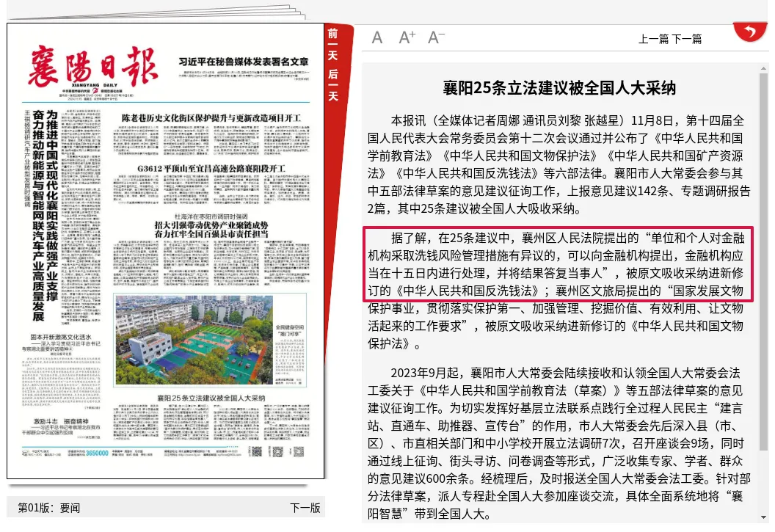Open headline 陈老巷历史文化街区保护提升与更新改造项目开工
The image size is (775, 532).
click(x=211, y=118)
